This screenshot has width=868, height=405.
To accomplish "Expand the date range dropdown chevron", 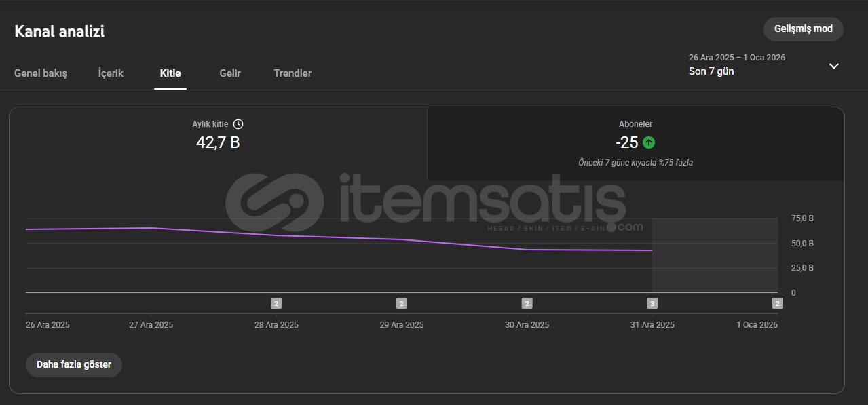I will [834, 66].
